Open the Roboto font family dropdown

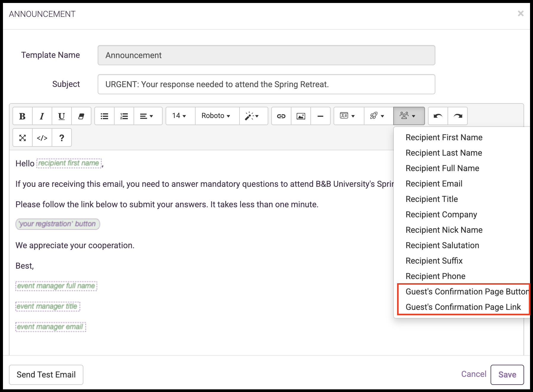(217, 116)
